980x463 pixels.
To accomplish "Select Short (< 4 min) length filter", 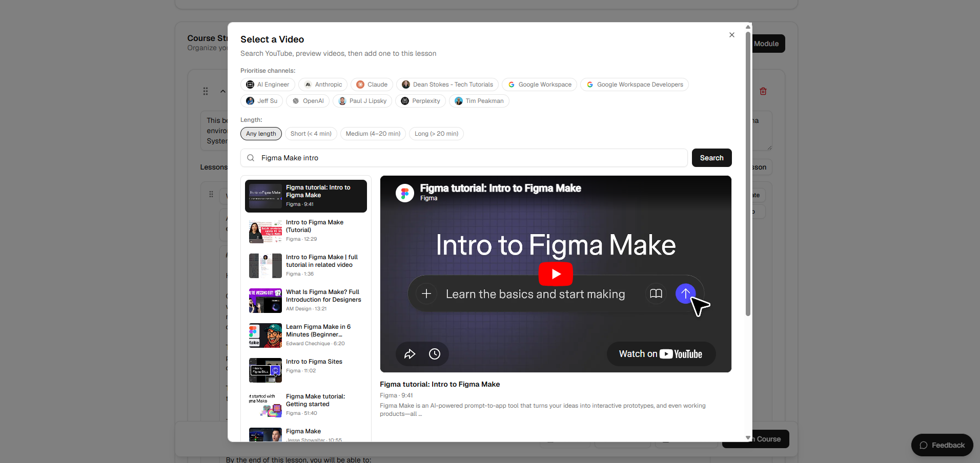I will tap(311, 134).
